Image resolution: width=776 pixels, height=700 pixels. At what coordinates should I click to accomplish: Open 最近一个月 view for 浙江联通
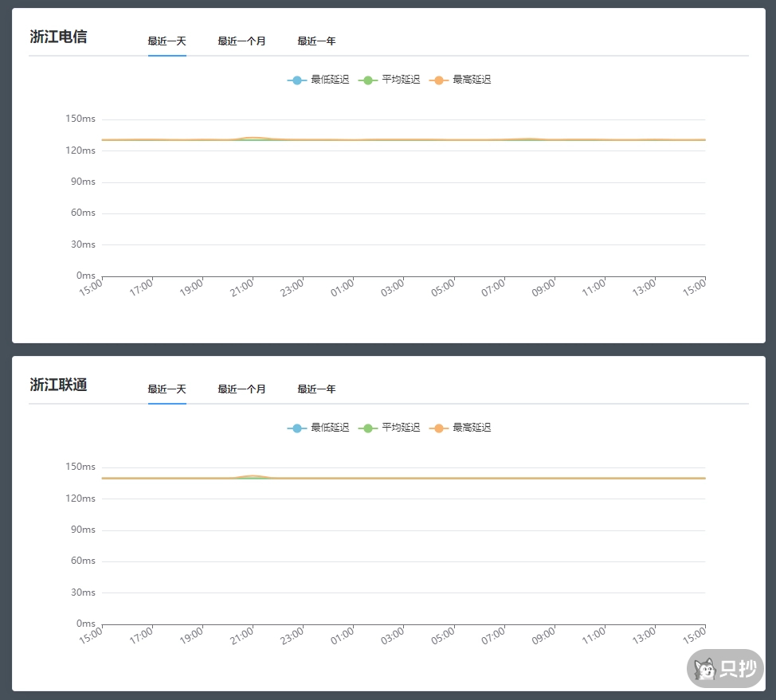click(241, 389)
